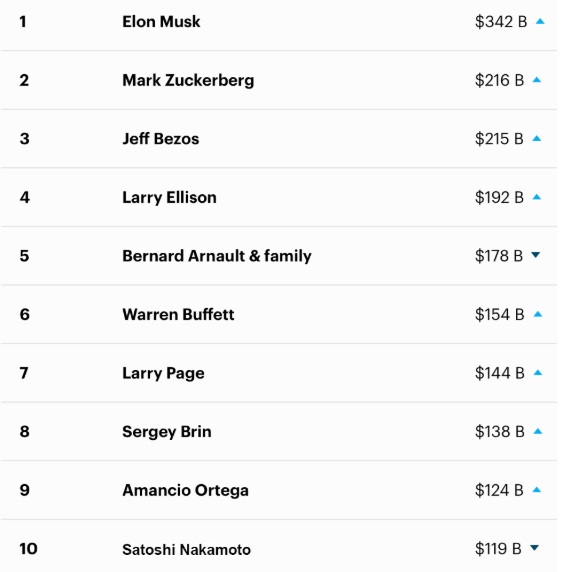Click the down arrow next to Satoshi Nakamoto's $119 B
This screenshot has height=572, width=576.
point(534,548)
